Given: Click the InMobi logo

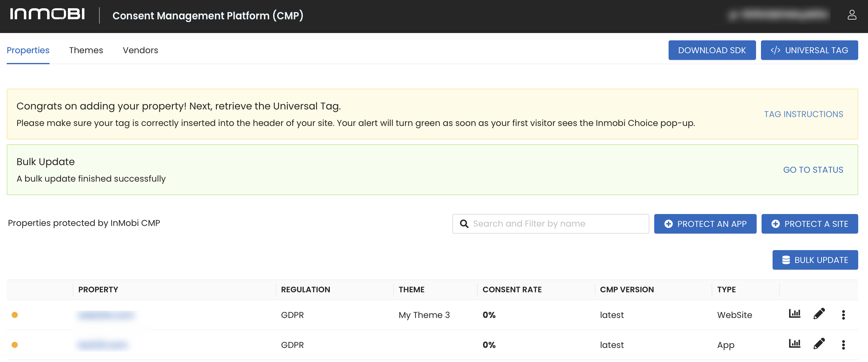Looking at the screenshot, I should click(47, 14).
